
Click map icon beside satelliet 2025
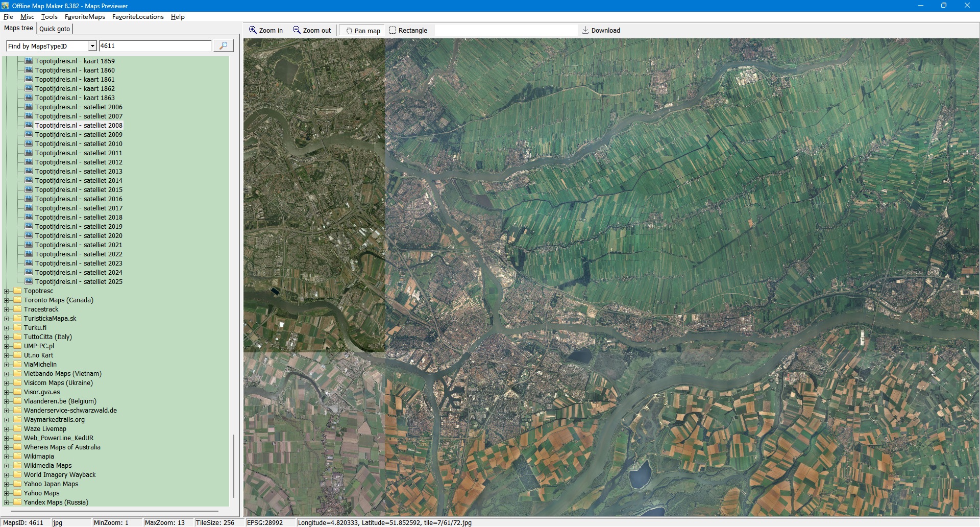click(x=29, y=282)
